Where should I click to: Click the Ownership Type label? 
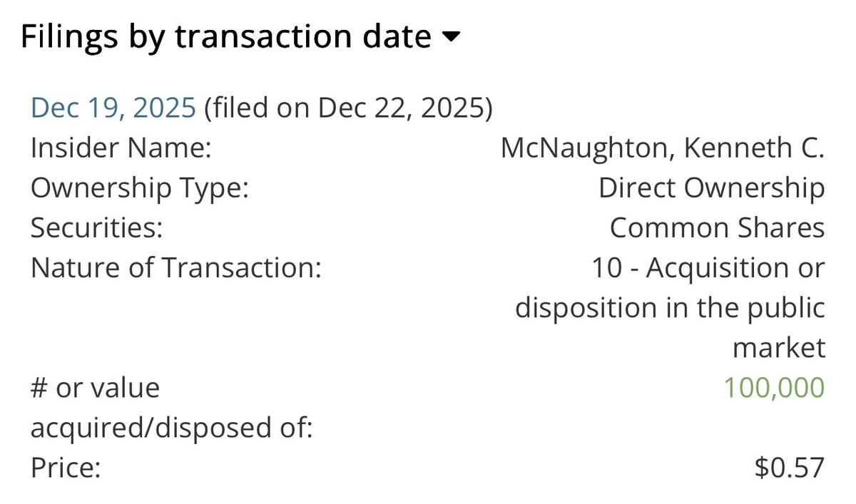[x=139, y=188]
